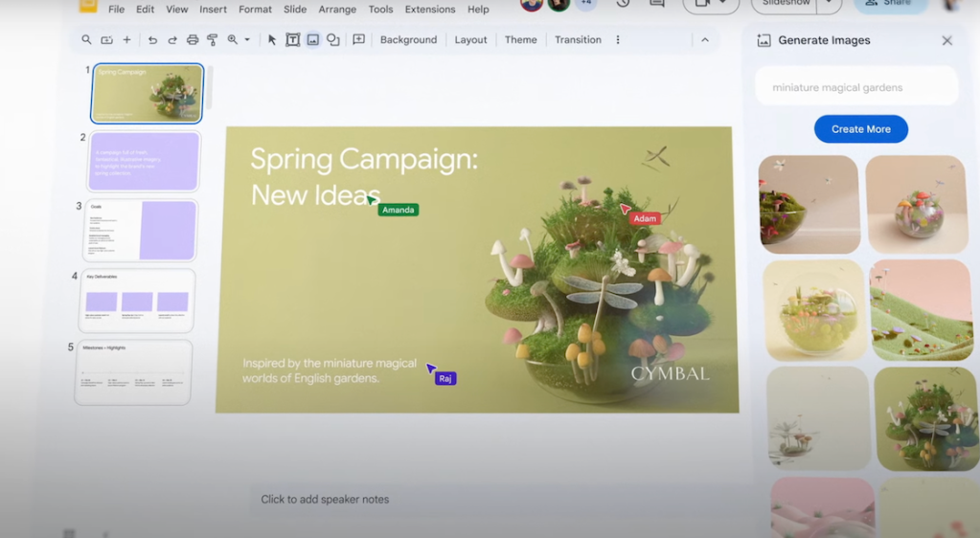The height and width of the screenshot is (538, 980).
Task: Open the Zoom level dropdown arrow
Action: click(247, 40)
